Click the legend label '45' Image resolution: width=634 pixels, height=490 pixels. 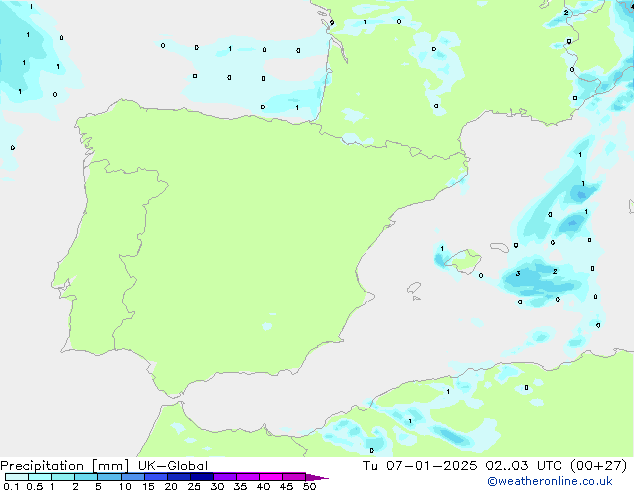tap(286, 486)
